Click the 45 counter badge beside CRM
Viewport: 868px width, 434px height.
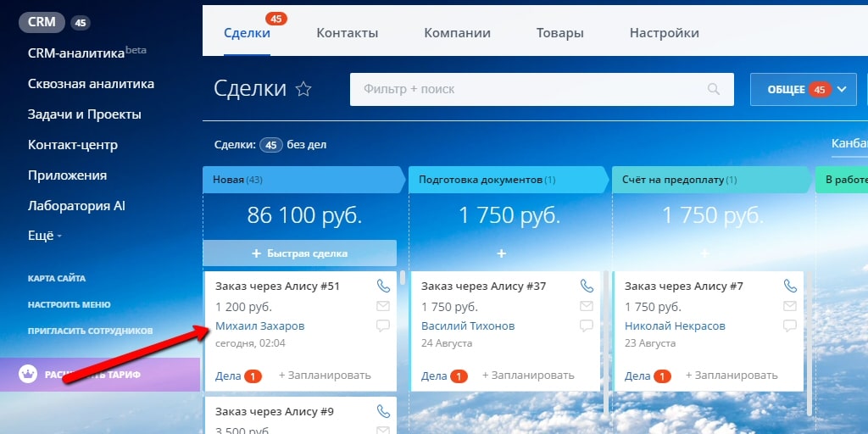pos(81,23)
